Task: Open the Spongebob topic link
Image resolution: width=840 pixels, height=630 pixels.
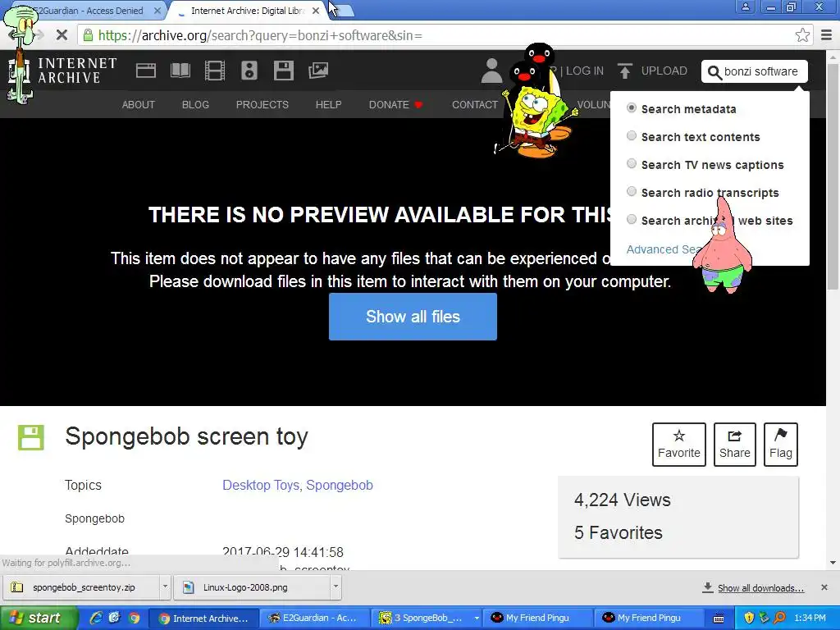Action: [340, 485]
